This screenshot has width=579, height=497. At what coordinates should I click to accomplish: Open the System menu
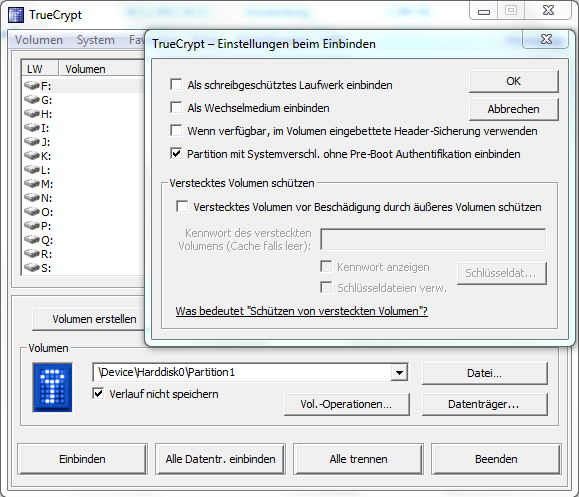[96, 40]
